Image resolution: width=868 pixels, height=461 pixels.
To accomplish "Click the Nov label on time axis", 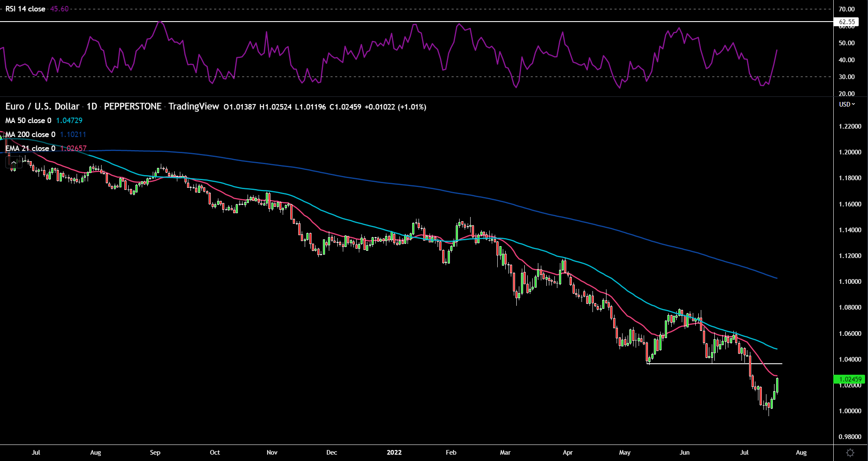I will point(272,453).
